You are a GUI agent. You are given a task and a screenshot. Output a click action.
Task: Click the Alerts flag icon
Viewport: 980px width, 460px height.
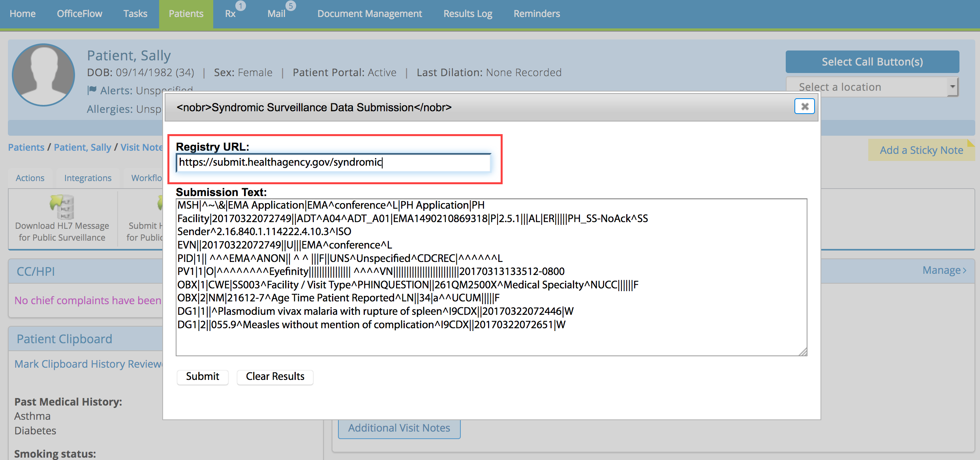point(92,90)
